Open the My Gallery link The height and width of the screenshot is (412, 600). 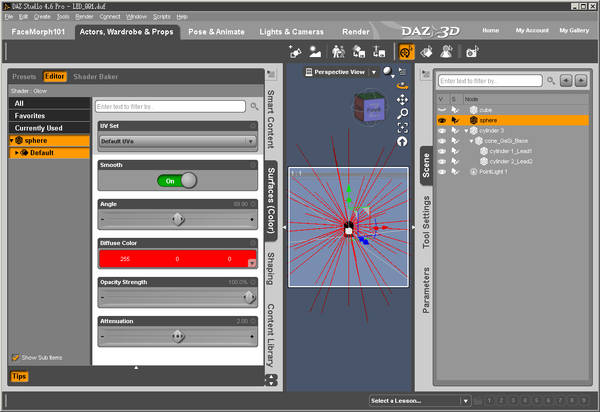point(574,30)
